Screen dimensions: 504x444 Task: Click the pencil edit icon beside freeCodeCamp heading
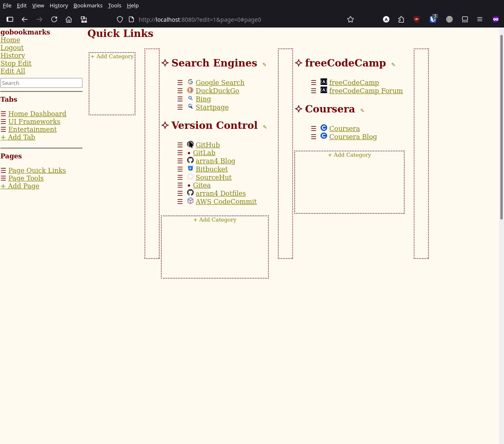[393, 64]
